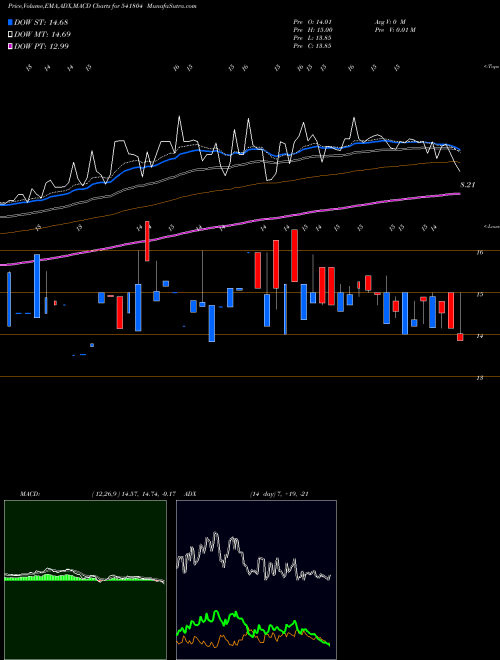
Task: Select the 'DOW MT: 14.69' label
Action: tap(42, 35)
